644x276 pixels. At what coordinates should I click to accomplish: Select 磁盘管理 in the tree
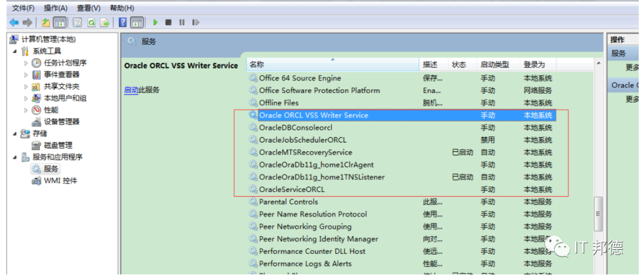pos(58,145)
